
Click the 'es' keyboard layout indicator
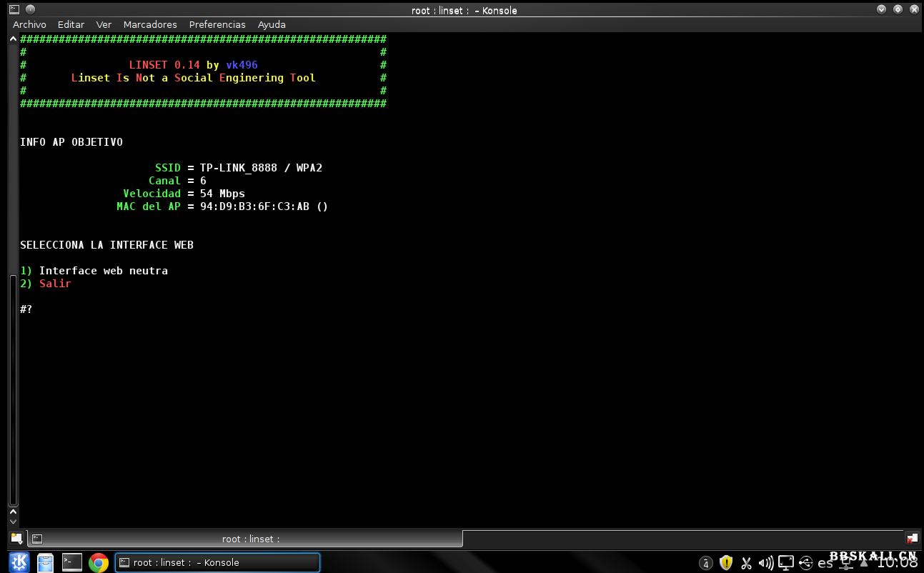(x=825, y=563)
